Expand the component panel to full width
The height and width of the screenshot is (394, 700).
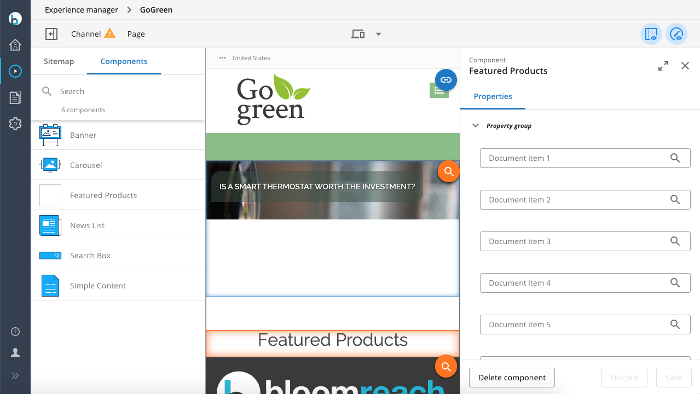(663, 66)
